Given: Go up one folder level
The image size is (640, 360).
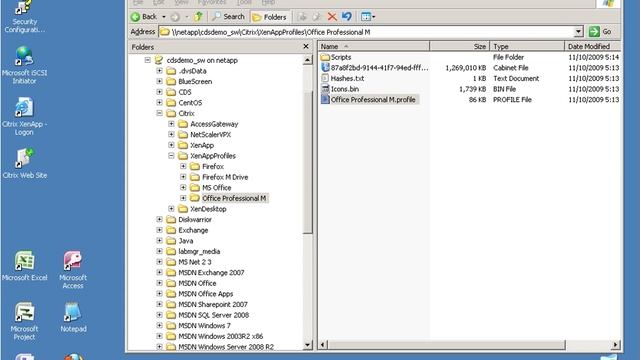Looking at the screenshot, I should [198, 17].
